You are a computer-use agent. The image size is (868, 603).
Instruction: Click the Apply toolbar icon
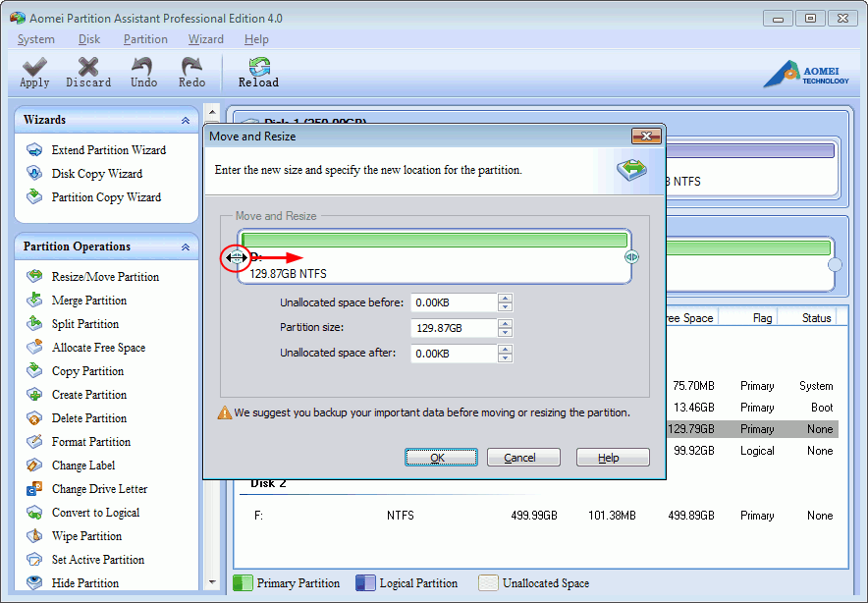(x=33, y=72)
